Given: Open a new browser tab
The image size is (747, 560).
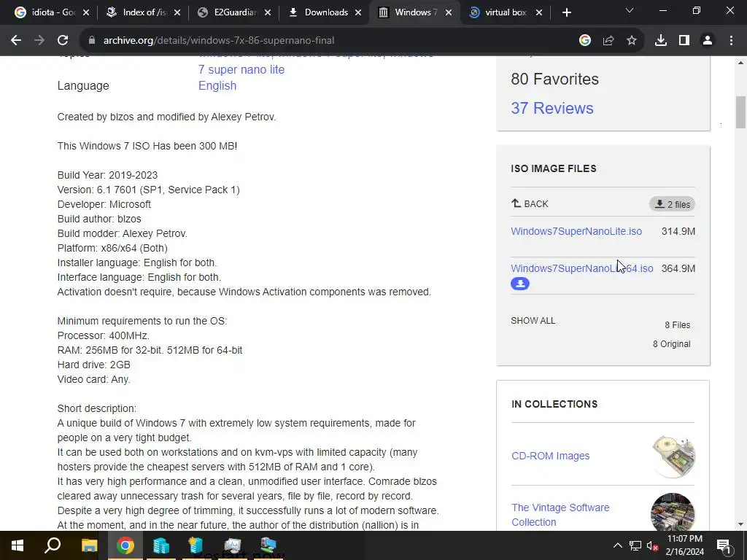Looking at the screenshot, I should pyautogui.click(x=566, y=13).
